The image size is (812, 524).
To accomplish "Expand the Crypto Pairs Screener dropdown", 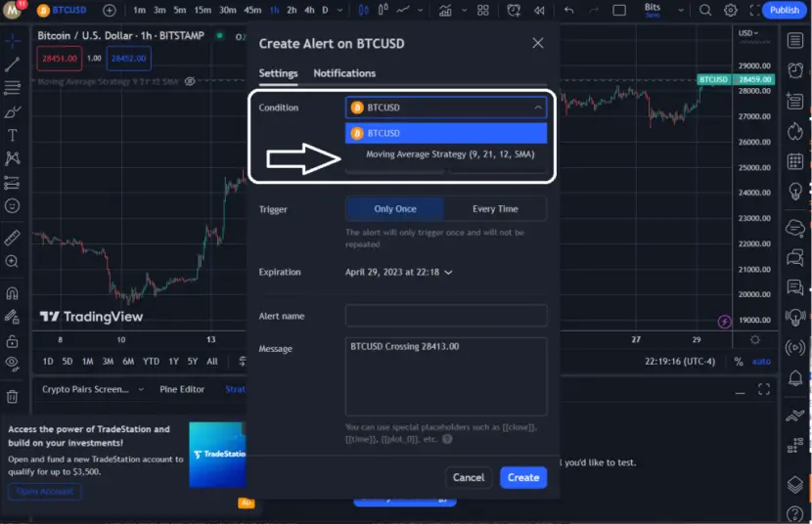I will pyautogui.click(x=141, y=389).
